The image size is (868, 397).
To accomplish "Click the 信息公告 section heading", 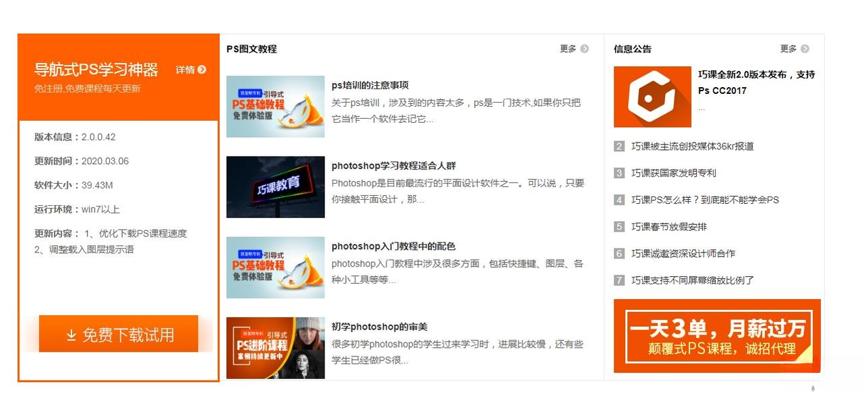I will click(x=633, y=49).
